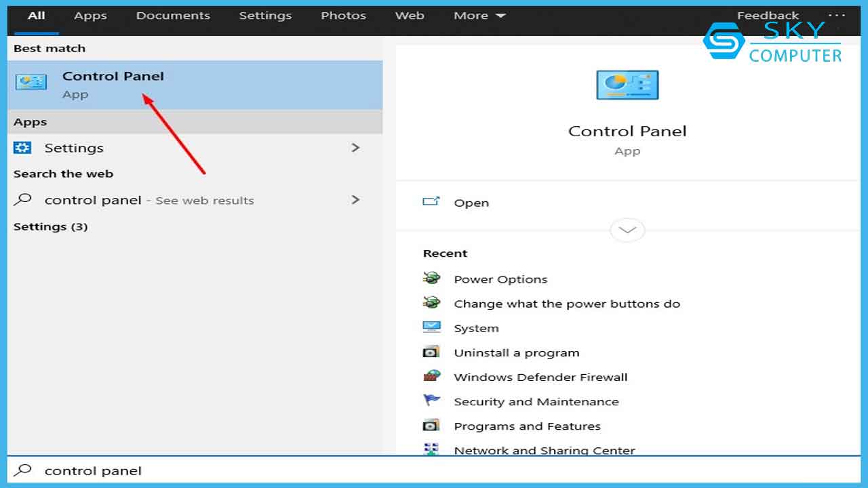Click the Security and Maintenance flag icon
This screenshot has width=868, height=488.
(431, 401)
